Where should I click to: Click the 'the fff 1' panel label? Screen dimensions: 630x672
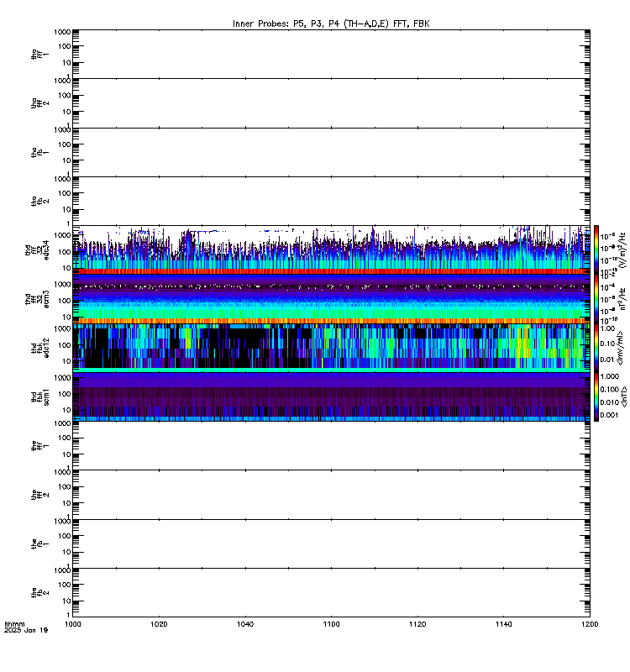pos(39,446)
